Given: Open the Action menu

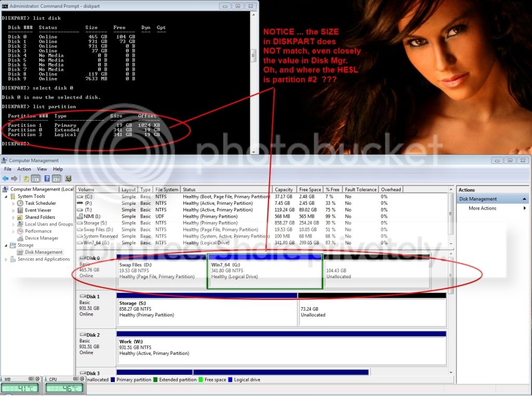Looking at the screenshot, I should (x=24, y=169).
